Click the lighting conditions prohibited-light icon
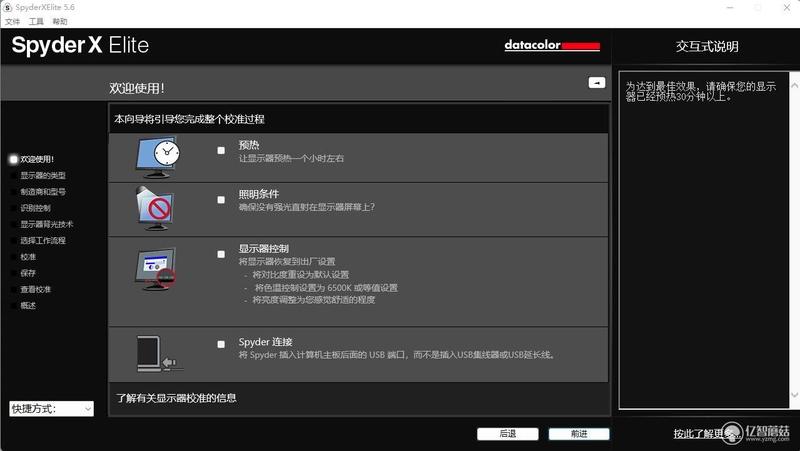The image size is (800, 451). (x=156, y=208)
